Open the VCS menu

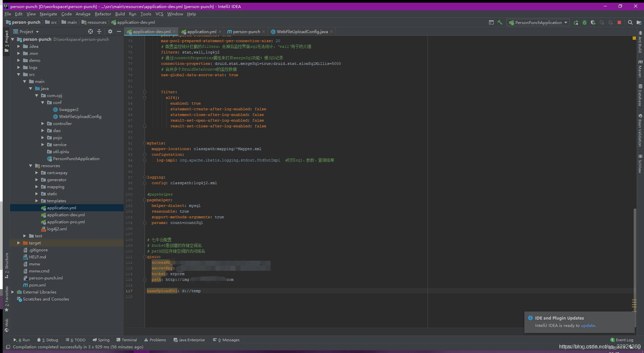[159, 14]
